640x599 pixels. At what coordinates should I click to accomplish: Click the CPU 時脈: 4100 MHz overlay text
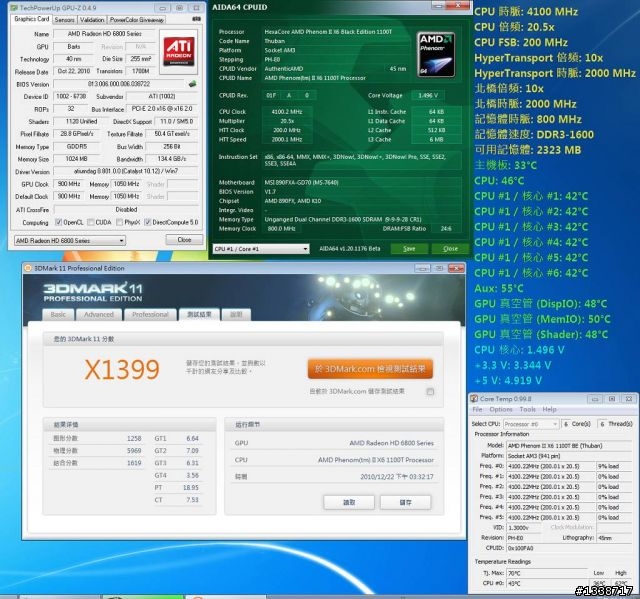[x=526, y=11]
